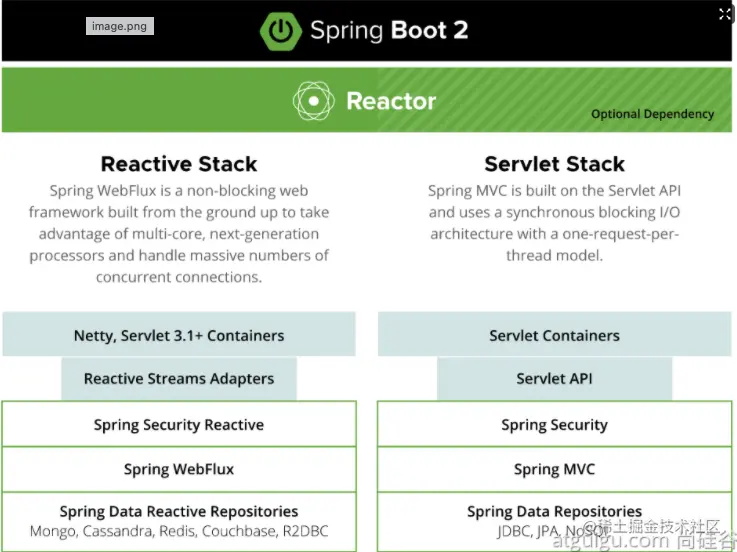Click the 'Mongo, Cassandra, Redis, Couchbase, R2DBC' line
The image size is (737, 552).
179,531
